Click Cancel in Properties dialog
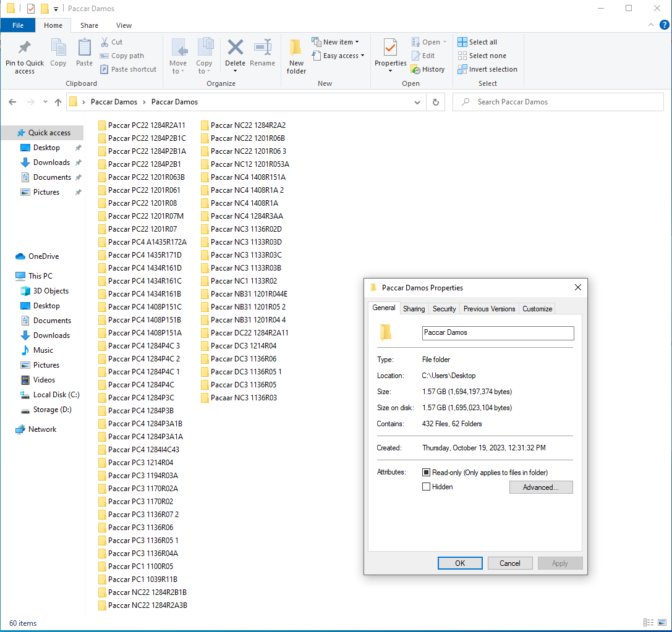The height and width of the screenshot is (632, 672). tap(509, 563)
